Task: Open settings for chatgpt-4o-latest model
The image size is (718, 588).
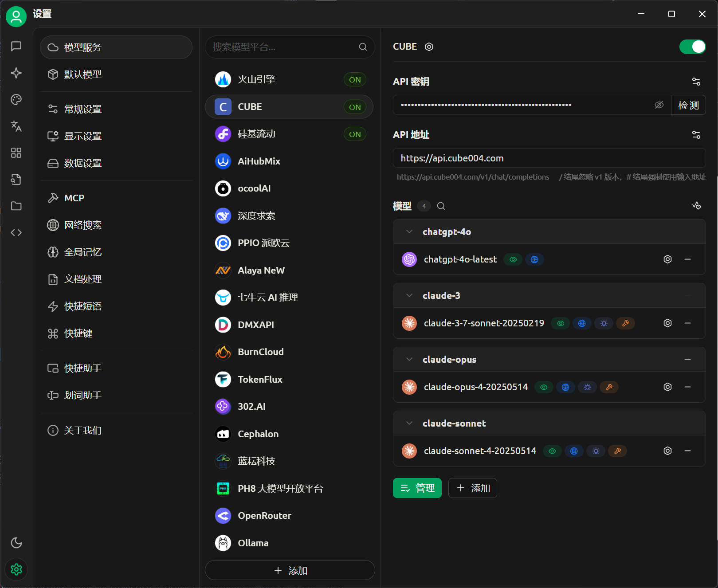Action: [x=667, y=259]
